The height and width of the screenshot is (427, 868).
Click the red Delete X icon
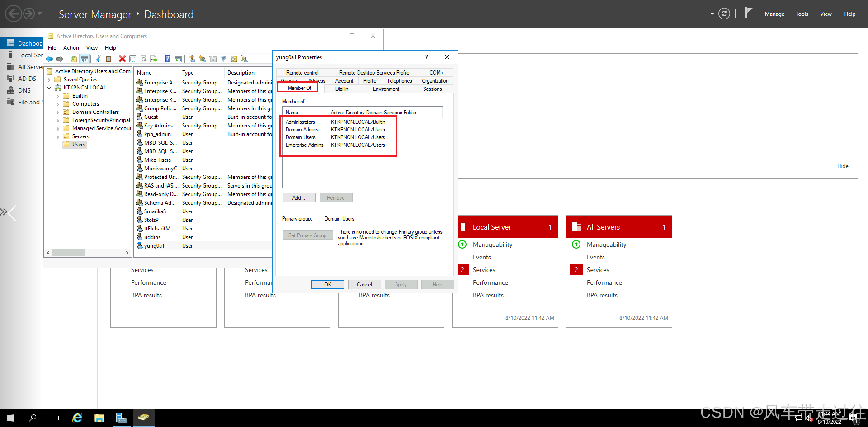pos(122,59)
